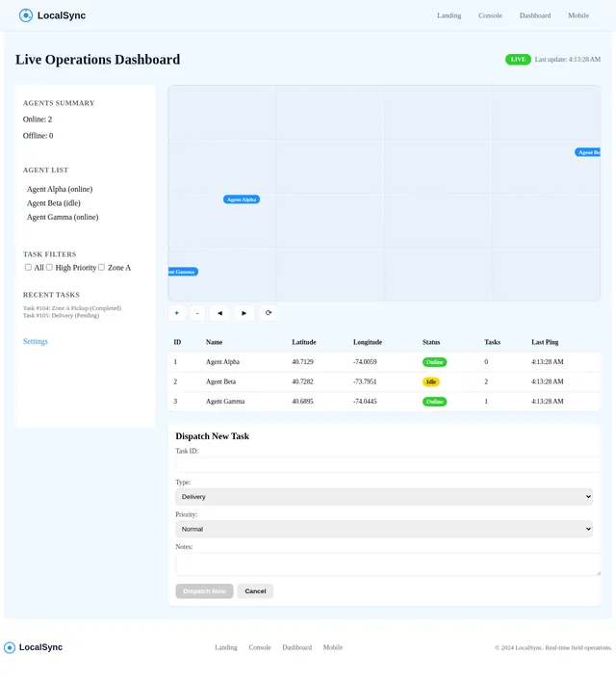Click the Last update timestamp text

tap(567, 60)
